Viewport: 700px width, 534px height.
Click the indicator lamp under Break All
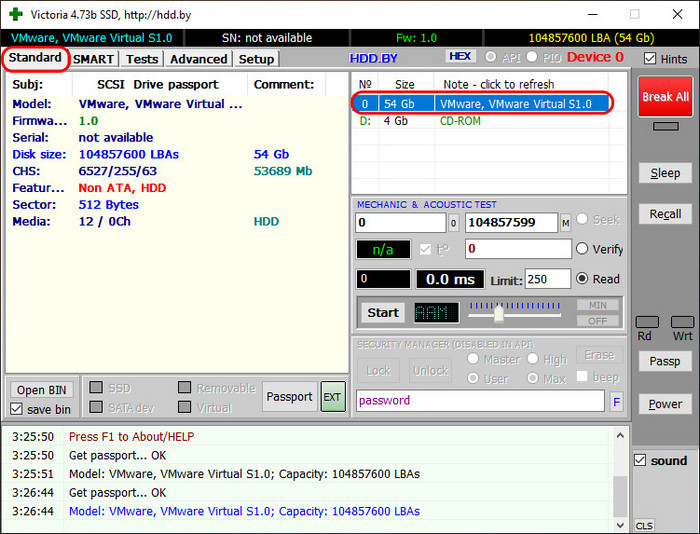click(666, 126)
